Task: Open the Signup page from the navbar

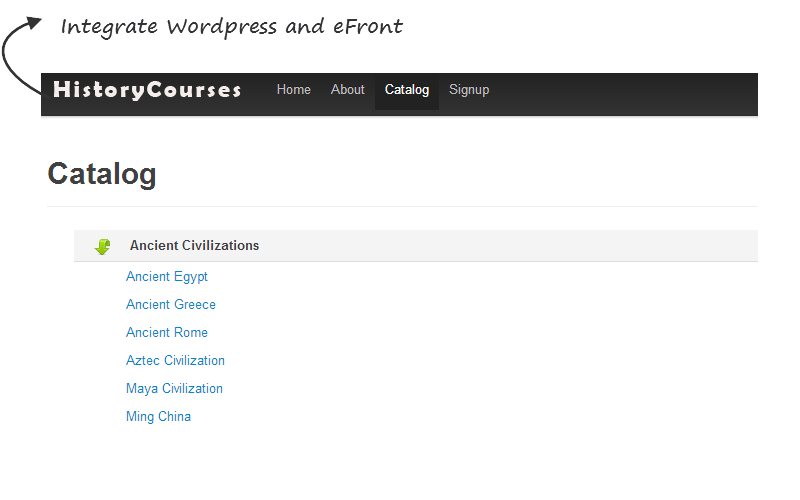Action: 469,90
